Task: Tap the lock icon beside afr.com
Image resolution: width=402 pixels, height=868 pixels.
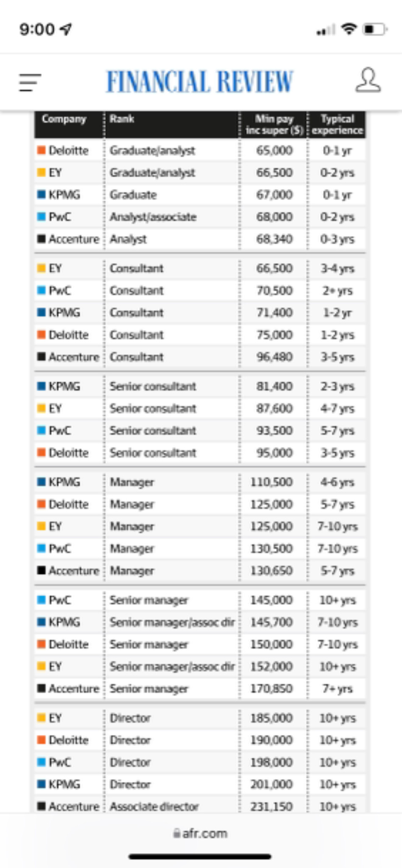Action: tap(177, 833)
